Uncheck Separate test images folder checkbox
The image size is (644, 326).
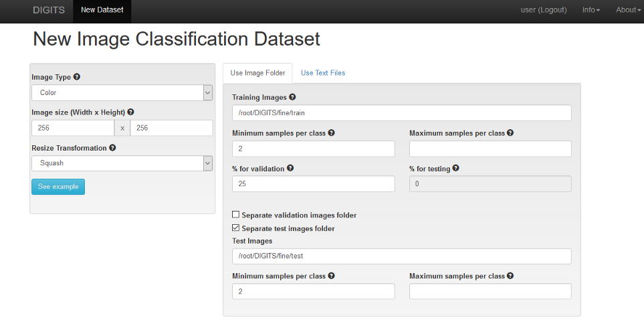tap(235, 228)
